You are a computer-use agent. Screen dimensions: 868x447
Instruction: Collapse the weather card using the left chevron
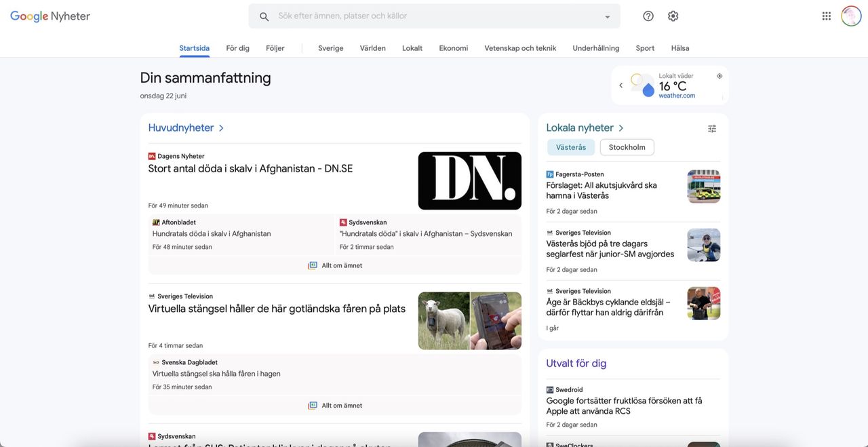pyautogui.click(x=620, y=85)
